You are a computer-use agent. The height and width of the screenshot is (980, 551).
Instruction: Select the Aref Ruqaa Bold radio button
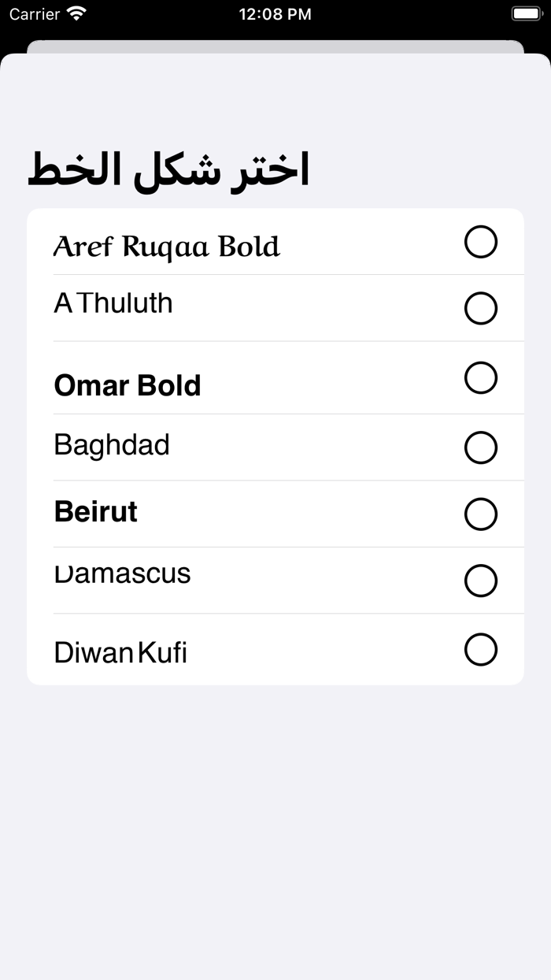click(481, 242)
